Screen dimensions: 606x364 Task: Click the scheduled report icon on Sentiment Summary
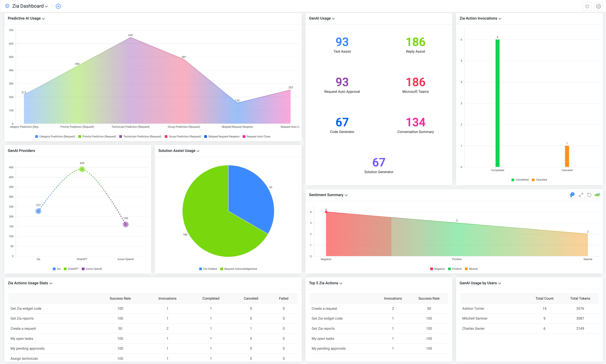coord(572,195)
